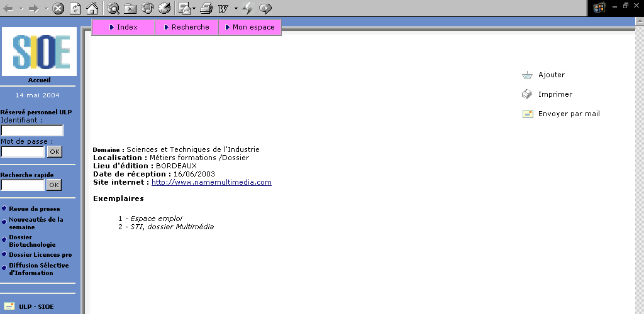Open the Index menu tab
The image size is (644, 314).
click(123, 28)
